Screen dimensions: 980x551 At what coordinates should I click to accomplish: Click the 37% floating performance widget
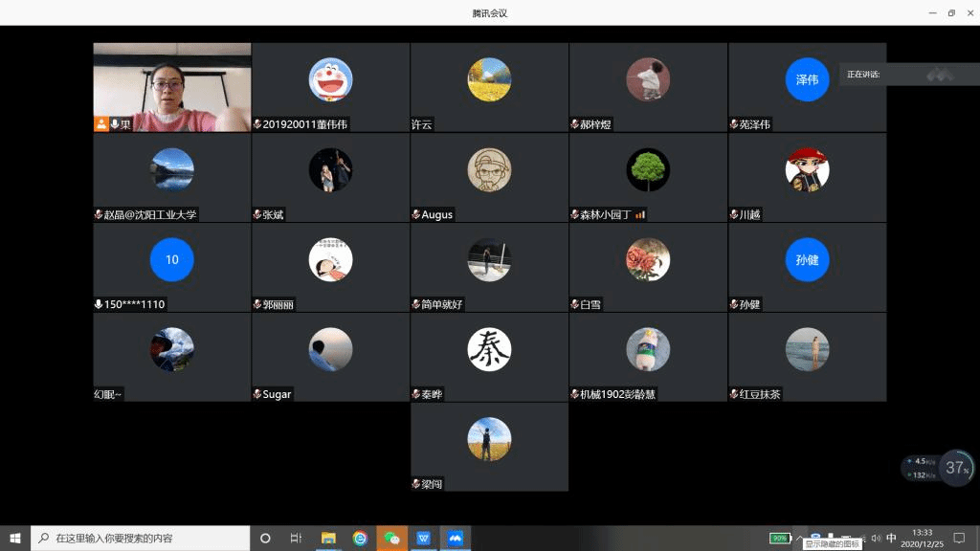click(956, 468)
